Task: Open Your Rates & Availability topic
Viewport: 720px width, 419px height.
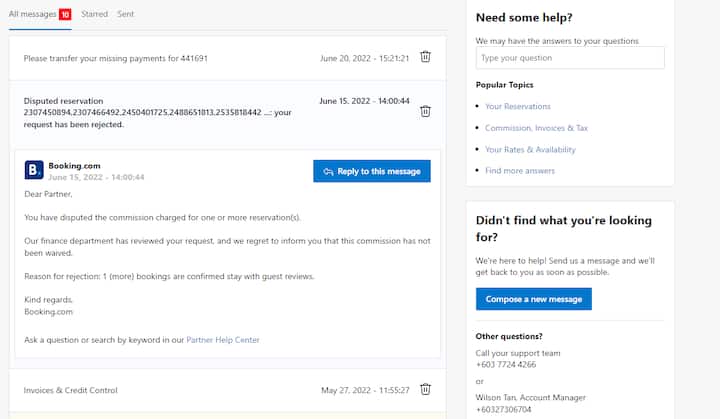Action: point(530,150)
